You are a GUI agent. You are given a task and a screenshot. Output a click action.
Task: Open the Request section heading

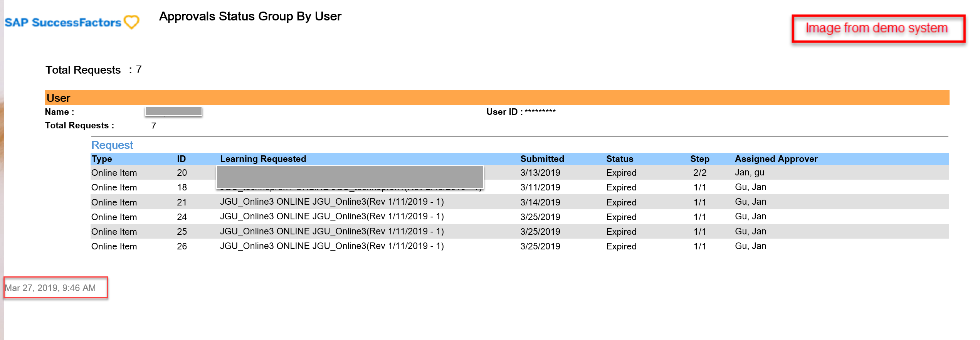112,145
